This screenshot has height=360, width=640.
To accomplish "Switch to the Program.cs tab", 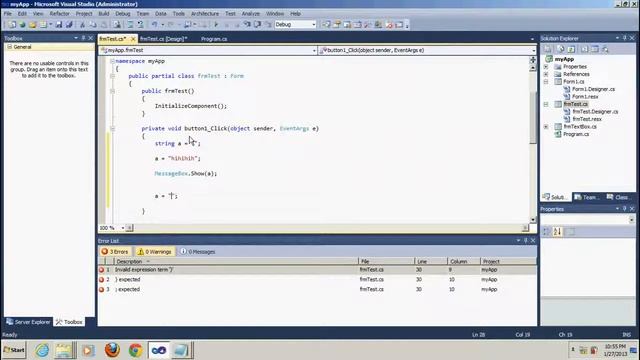I will (x=214, y=39).
